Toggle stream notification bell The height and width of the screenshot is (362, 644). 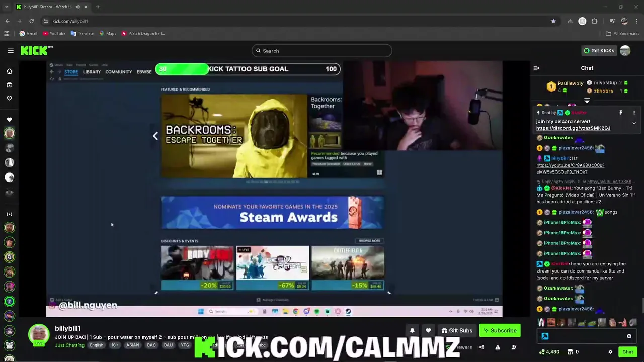pyautogui.click(x=412, y=330)
